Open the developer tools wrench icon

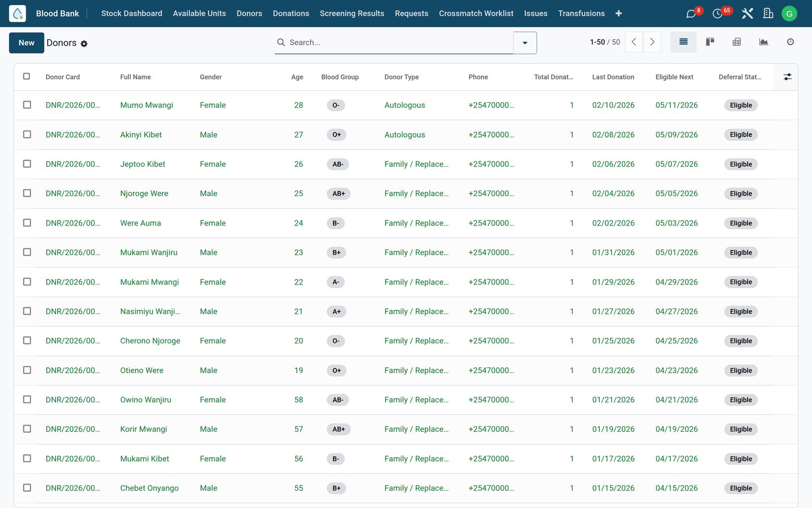(747, 14)
